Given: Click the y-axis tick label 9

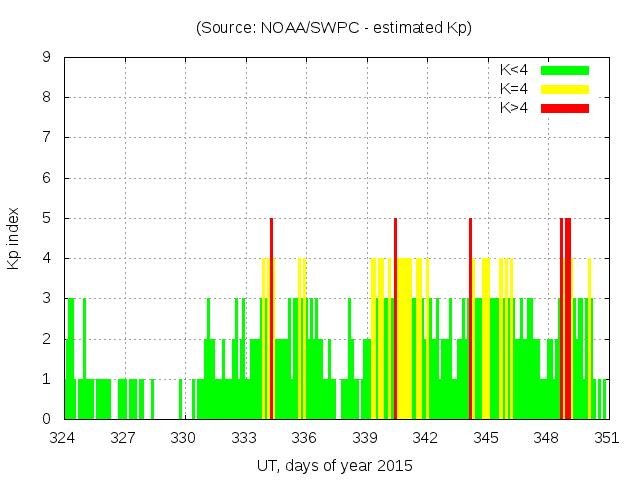Looking at the screenshot, I should click(x=46, y=58).
